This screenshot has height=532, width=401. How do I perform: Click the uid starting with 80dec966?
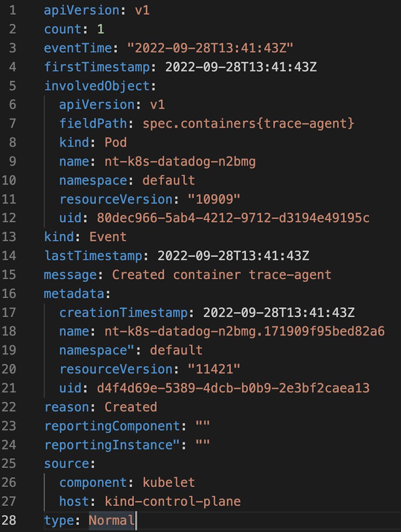point(233,218)
